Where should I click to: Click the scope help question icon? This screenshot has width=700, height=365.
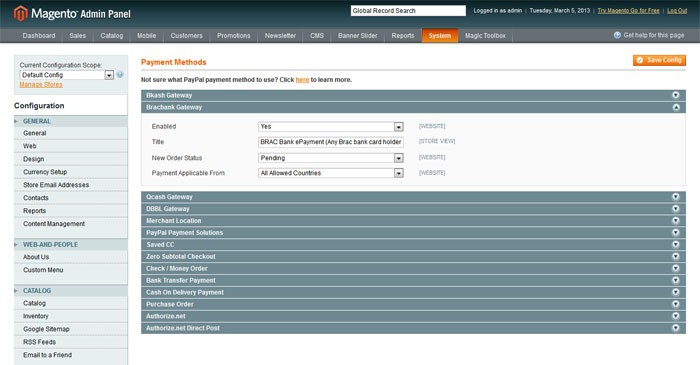[x=120, y=75]
